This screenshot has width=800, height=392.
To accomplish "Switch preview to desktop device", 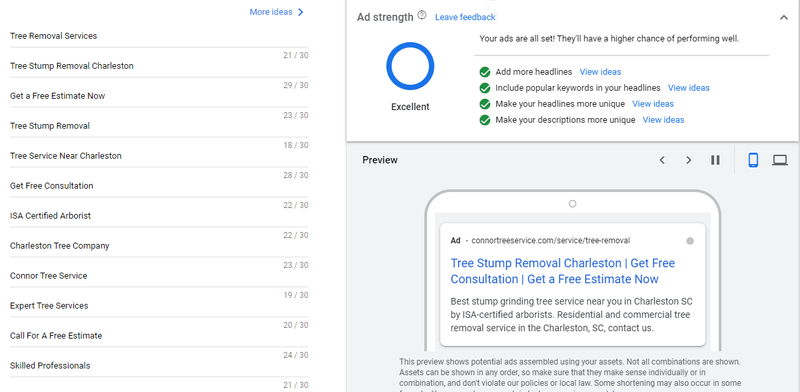I will (x=780, y=160).
